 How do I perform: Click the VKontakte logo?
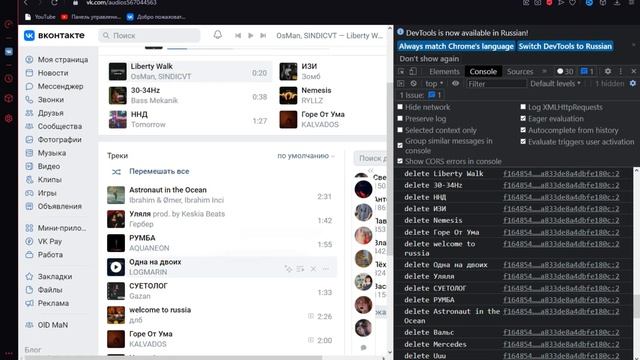(x=54, y=36)
